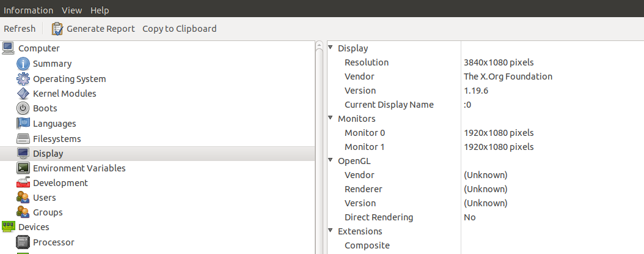644x254 pixels.
Task: Collapse the Extensions section
Action: click(331, 231)
